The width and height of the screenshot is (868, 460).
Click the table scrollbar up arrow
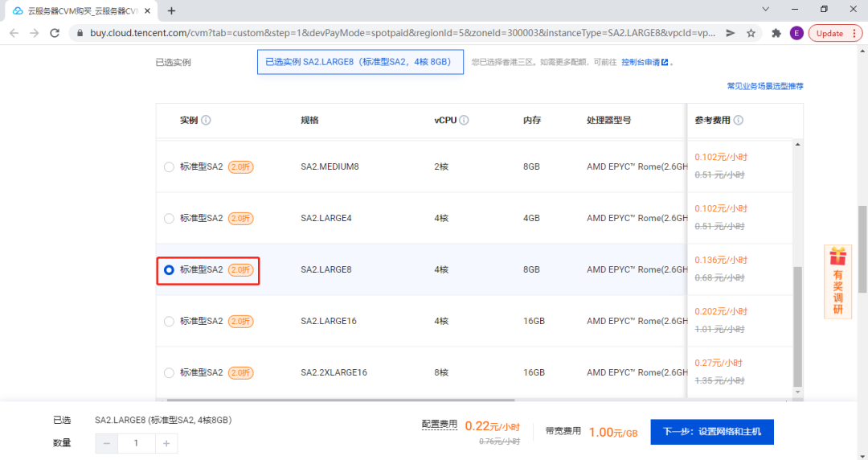click(798, 145)
